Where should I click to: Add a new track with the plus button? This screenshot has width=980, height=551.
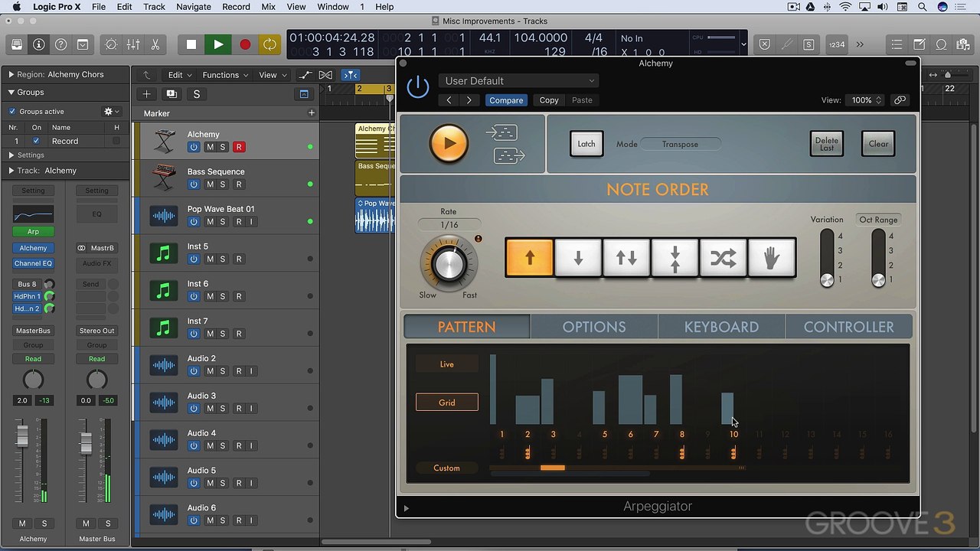pyautogui.click(x=146, y=94)
